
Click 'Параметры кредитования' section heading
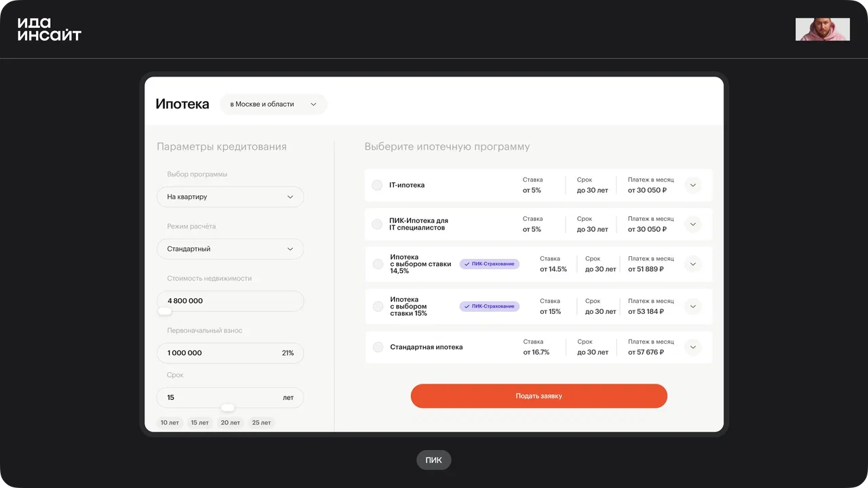(222, 146)
